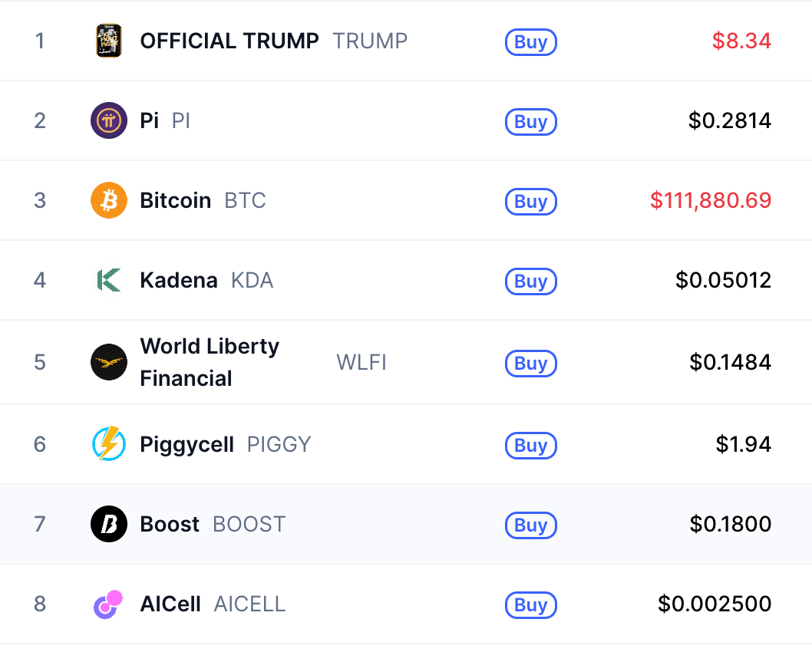Viewport: 812px width, 652px height.
Task: Click Buy button in Kadena row
Action: tap(531, 281)
